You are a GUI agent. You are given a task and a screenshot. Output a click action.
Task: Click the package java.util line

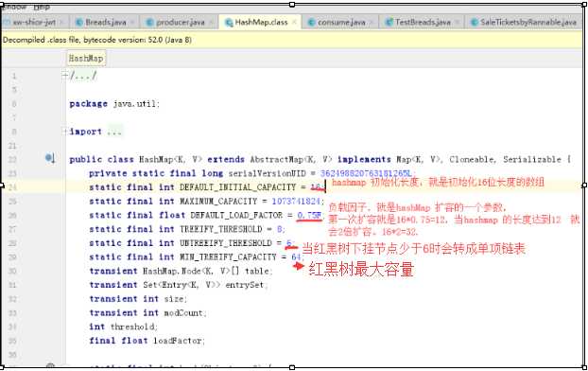114,104
